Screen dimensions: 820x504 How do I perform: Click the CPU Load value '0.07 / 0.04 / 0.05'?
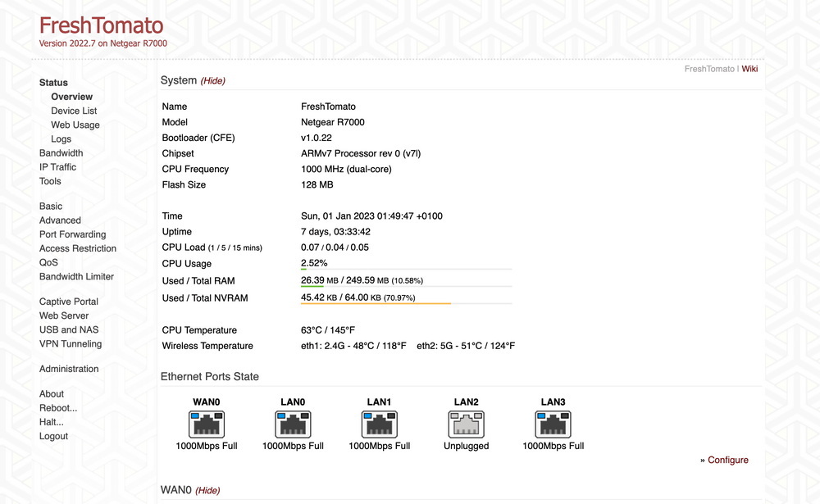(335, 247)
